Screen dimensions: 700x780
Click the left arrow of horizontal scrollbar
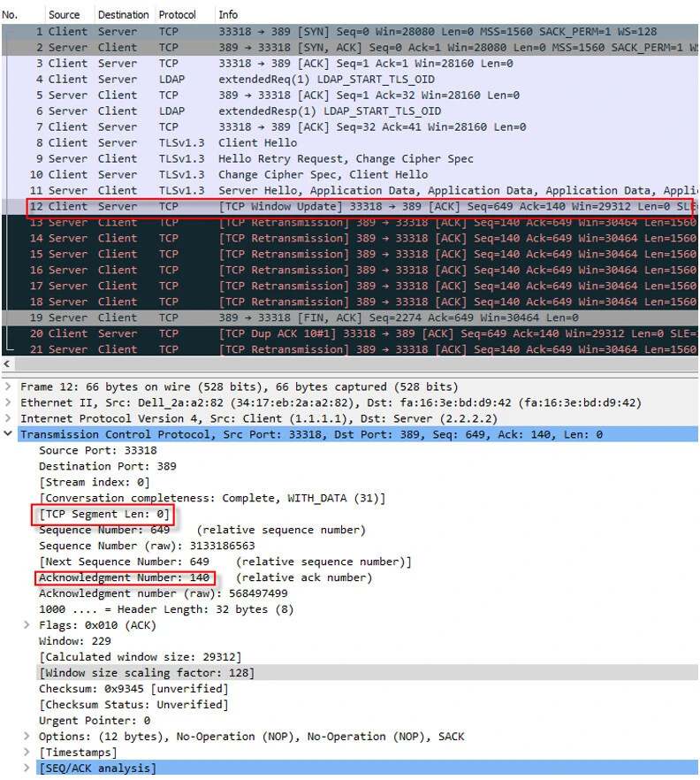click(x=9, y=364)
